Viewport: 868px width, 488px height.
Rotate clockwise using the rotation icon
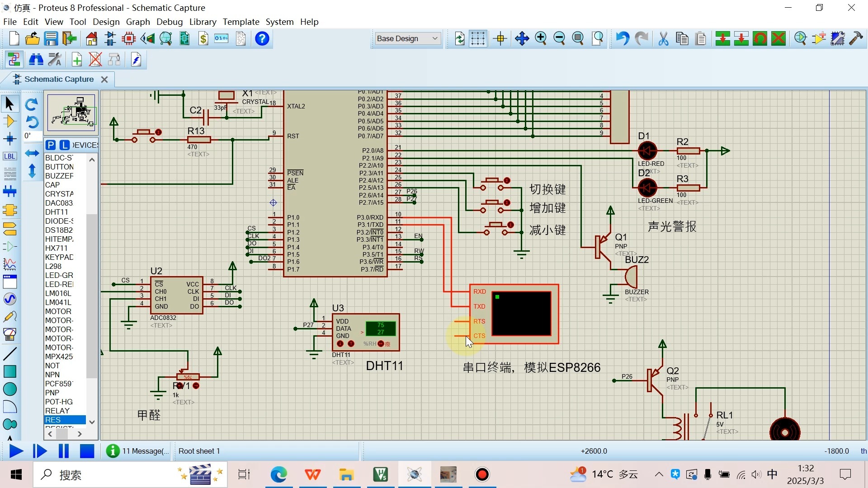[x=31, y=104]
